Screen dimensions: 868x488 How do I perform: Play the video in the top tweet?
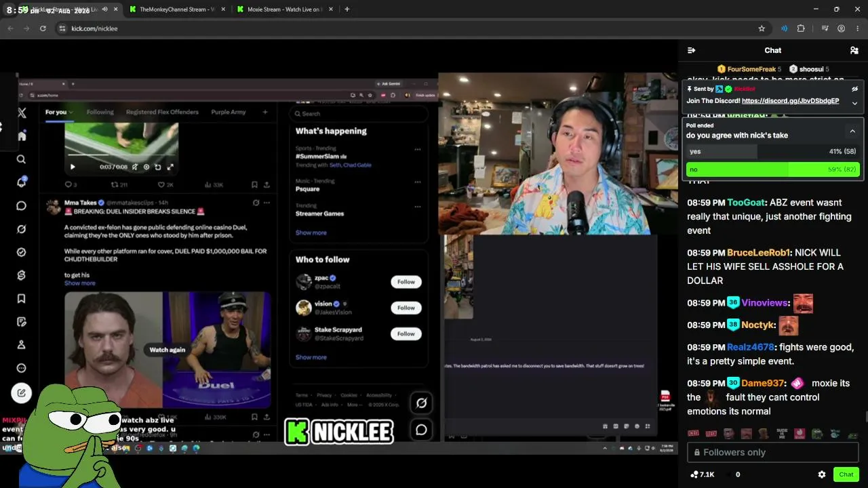click(x=73, y=167)
